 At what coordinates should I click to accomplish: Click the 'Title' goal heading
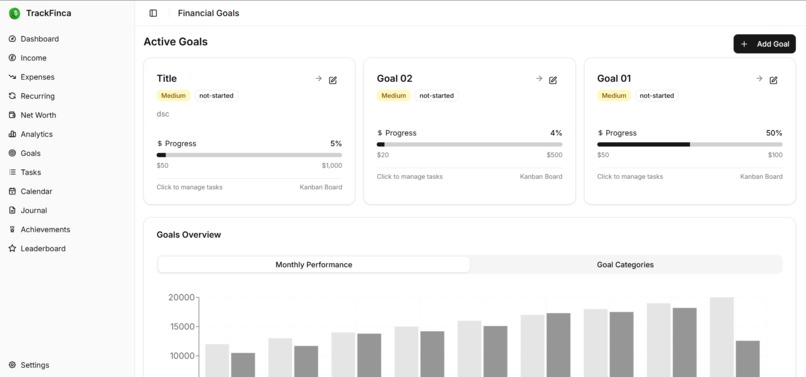[x=167, y=79]
